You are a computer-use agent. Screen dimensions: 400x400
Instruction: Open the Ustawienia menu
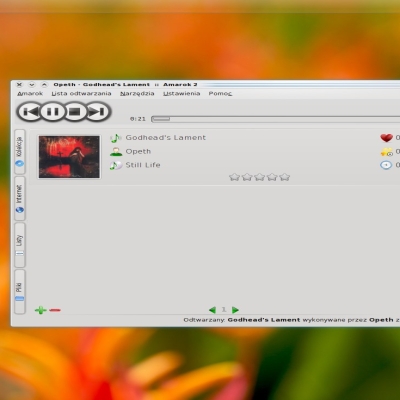(x=181, y=93)
